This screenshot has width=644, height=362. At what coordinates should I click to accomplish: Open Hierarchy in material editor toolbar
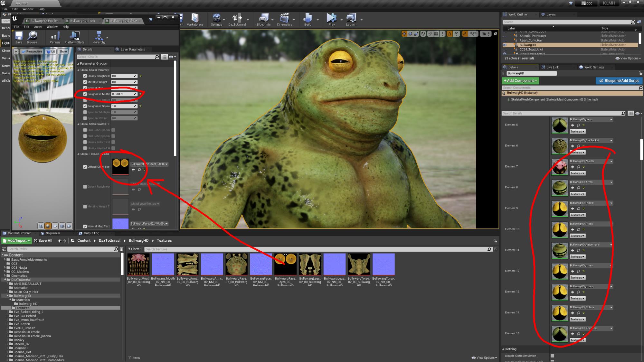point(99,37)
